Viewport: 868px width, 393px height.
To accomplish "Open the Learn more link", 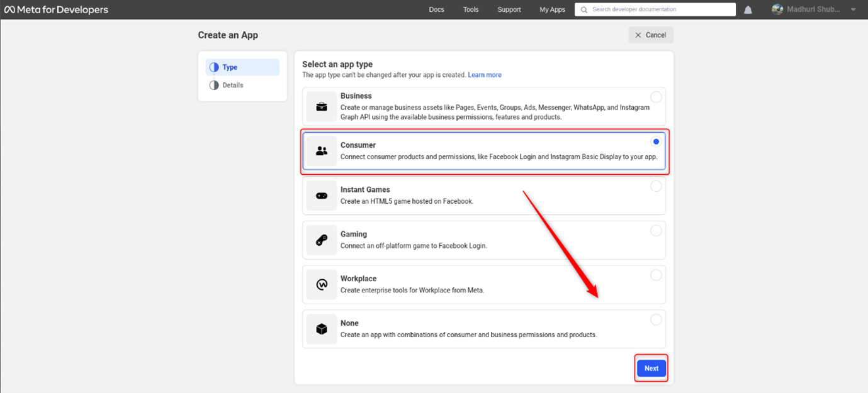I will click(485, 75).
